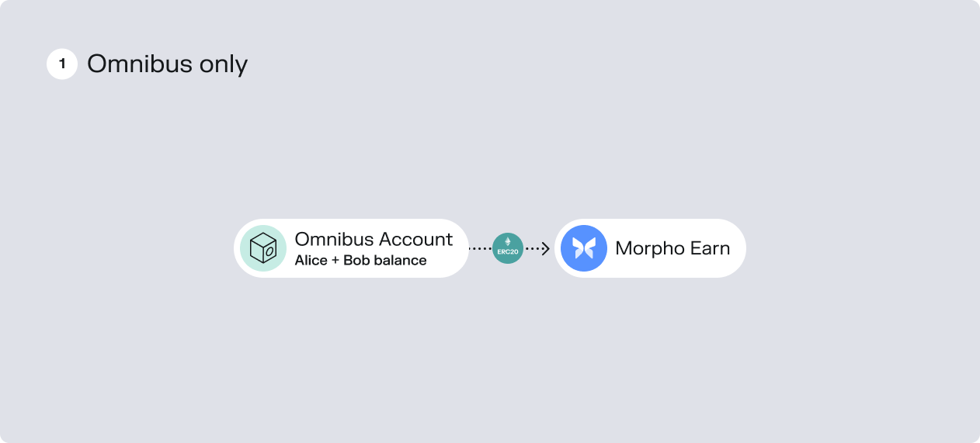Click the arrowhead pointing at Morpho Earn
980x443 pixels.
tap(545, 248)
